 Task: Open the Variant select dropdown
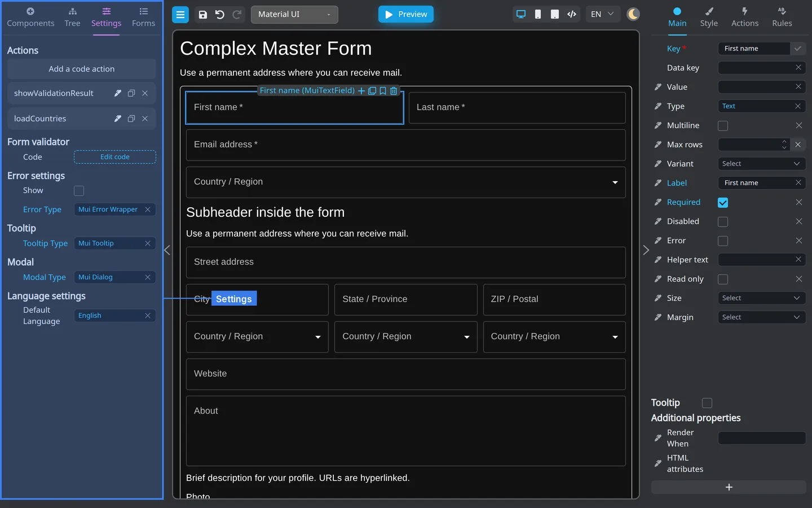[762, 164]
